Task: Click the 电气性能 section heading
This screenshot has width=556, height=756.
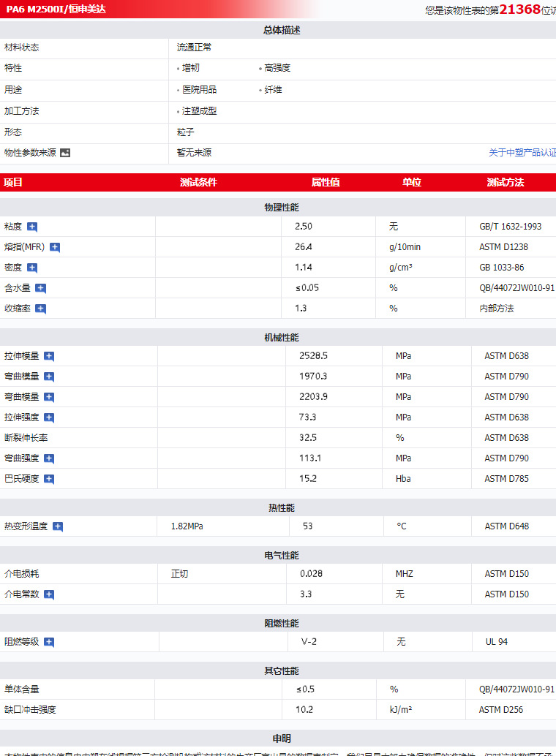Action: click(x=282, y=556)
